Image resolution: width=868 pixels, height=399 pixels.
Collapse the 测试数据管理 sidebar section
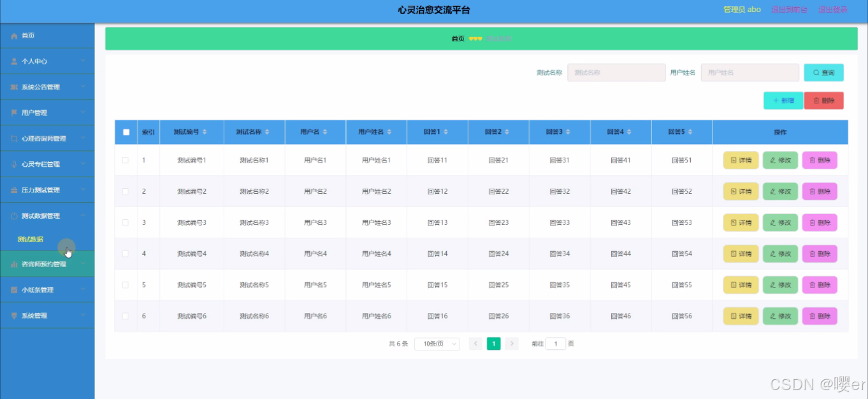pyautogui.click(x=48, y=215)
